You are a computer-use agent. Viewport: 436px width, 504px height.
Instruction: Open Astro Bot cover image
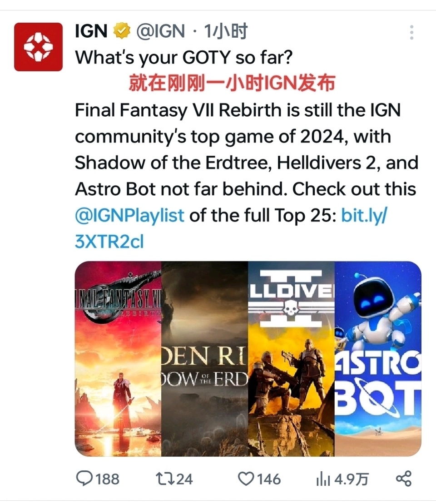[378, 359]
